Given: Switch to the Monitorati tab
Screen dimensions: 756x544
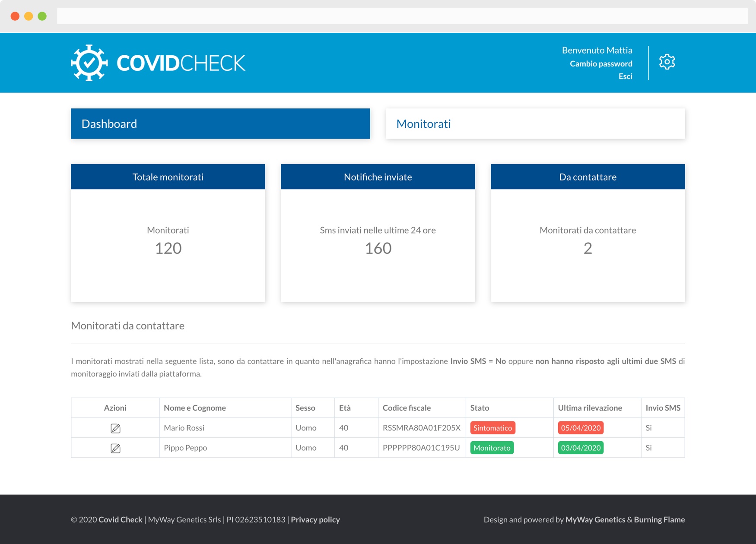Looking at the screenshot, I should point(535,123).
